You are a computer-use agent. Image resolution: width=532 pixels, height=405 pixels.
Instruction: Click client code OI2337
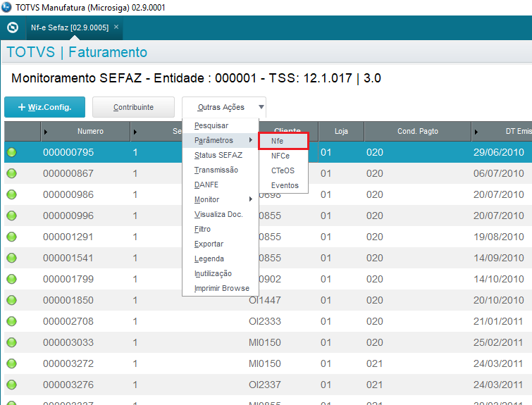(265, 385)
